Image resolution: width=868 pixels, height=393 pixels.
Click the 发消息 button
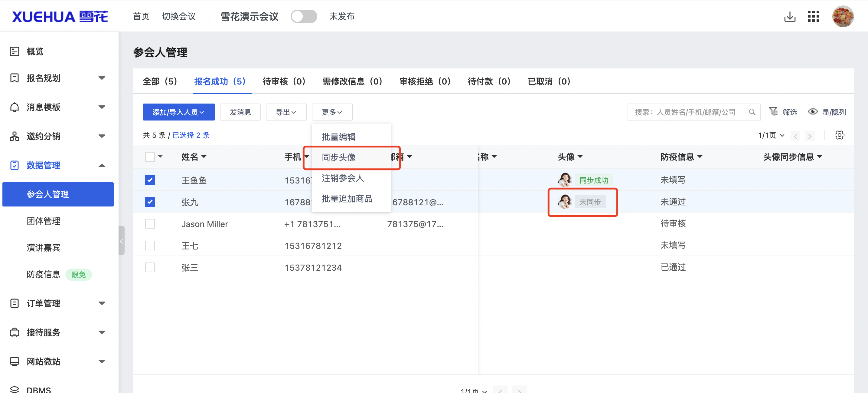(x=240, y=112)
